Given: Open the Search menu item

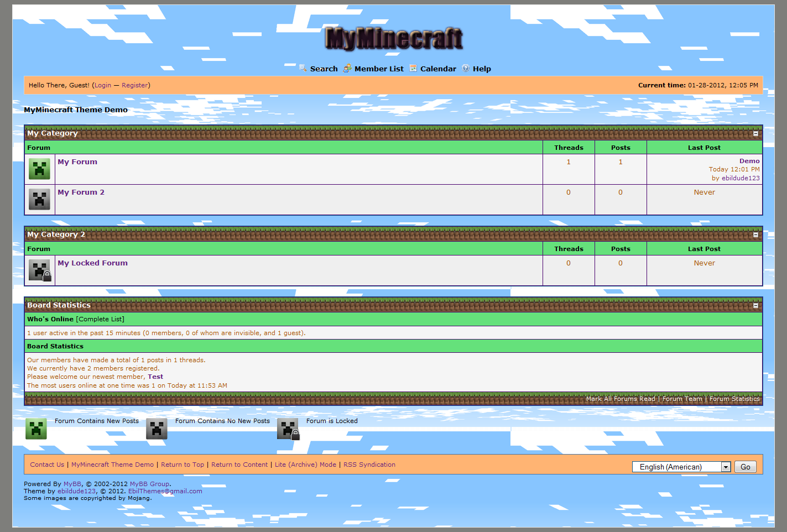Looking at the screenshot, I should coord(324,69).
